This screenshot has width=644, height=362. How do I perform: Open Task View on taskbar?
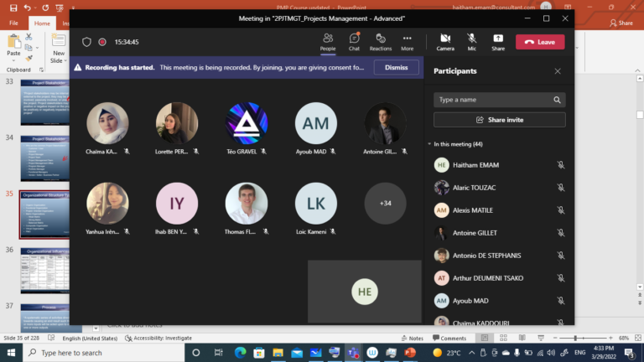click(x=218, y=353)
